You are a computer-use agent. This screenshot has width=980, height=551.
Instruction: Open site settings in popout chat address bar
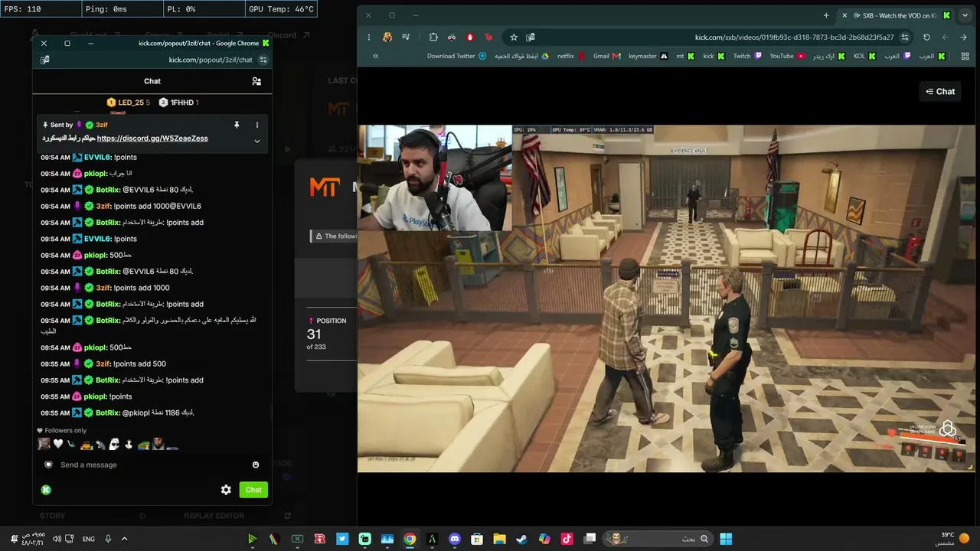263,60
